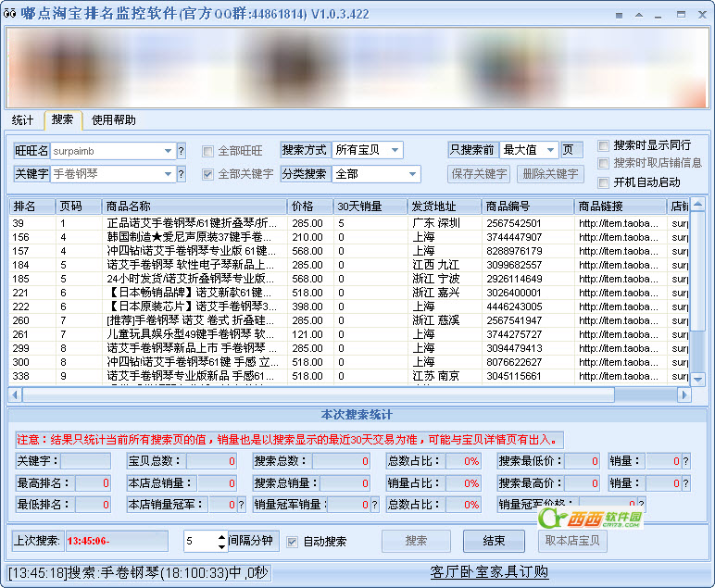Screen dimensions: 715x588
Task: Click the 取本店宝贝 button
Action: 572,541
